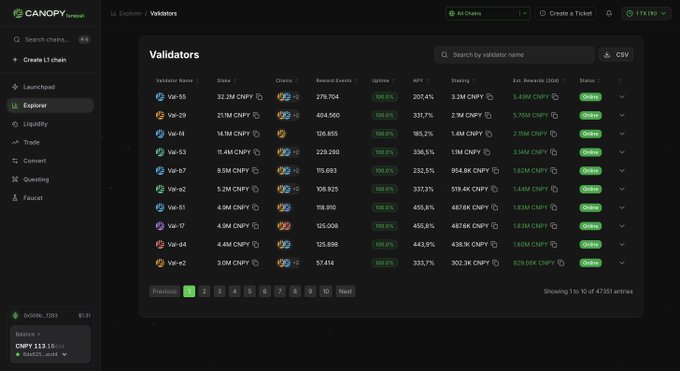The height and width of the screenshot is (371, 680).
Task: Sort by Uptime column
Action: click(x=383, y=81)
